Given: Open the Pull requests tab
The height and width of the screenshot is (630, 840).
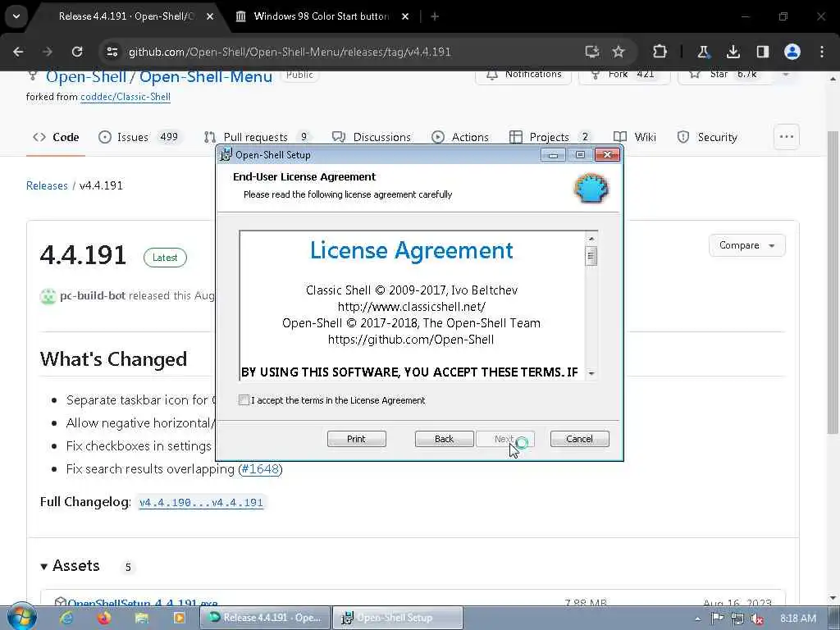Looking at the screenshot, I should point(257,137).
